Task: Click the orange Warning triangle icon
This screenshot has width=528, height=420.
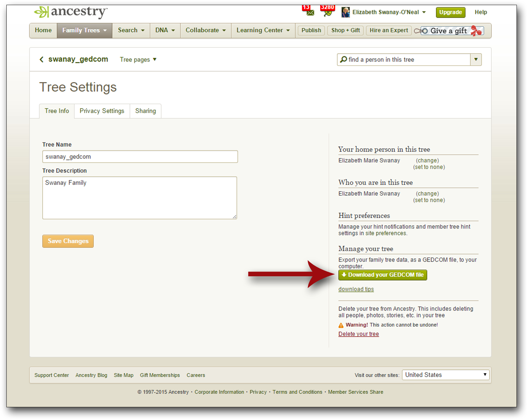Action: coord(341,325)
